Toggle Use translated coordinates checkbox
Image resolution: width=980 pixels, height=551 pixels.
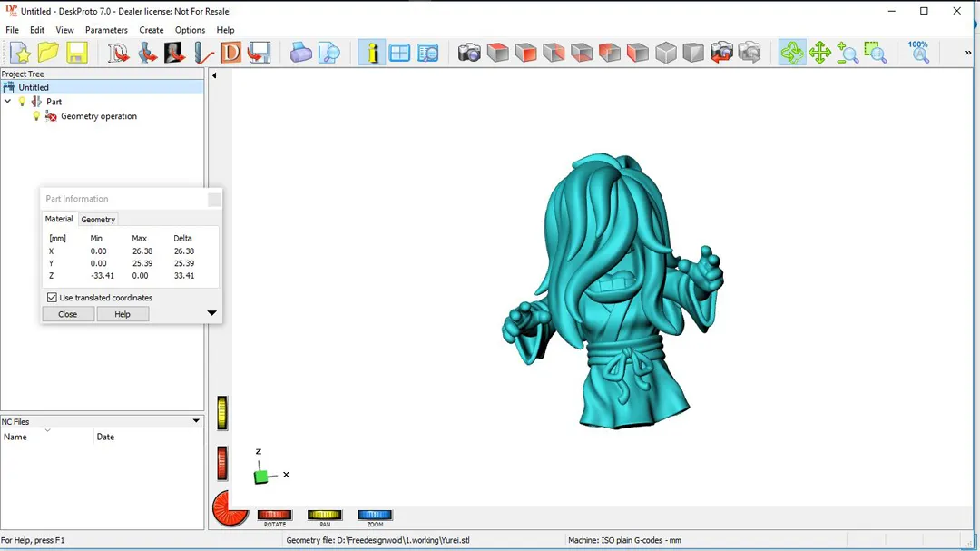[x=52, y=298]
